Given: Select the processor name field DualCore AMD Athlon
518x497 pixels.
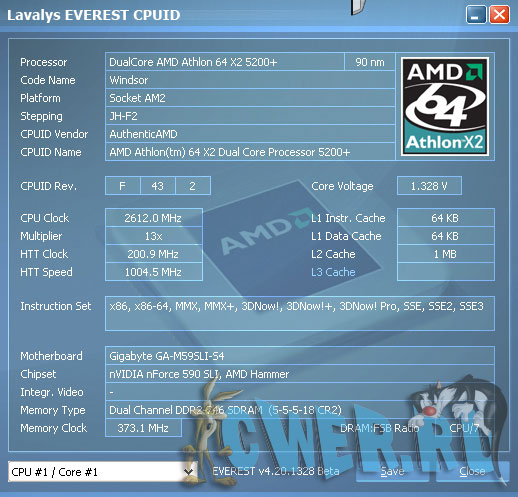Looking at the screenshot, I should point(225,62).
